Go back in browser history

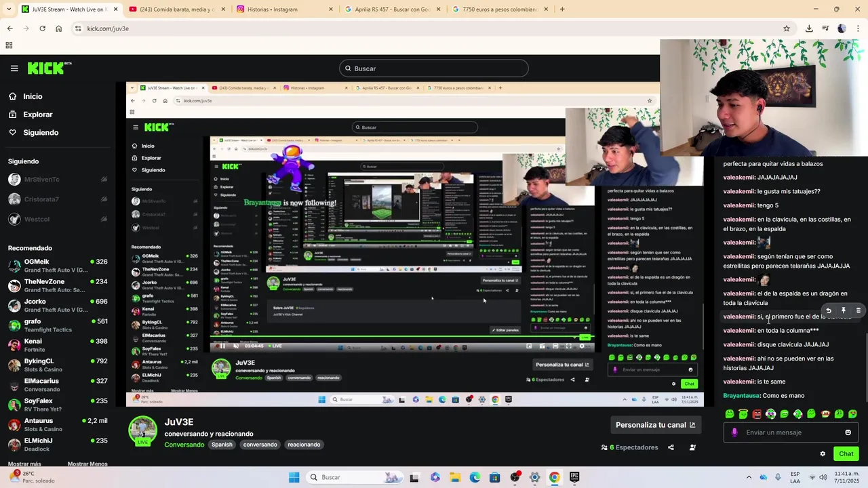coord(10,28)
